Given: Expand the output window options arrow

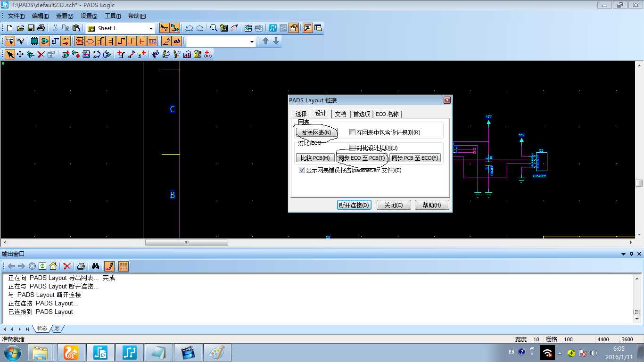Looking at the screenshot, I should 624,254.
